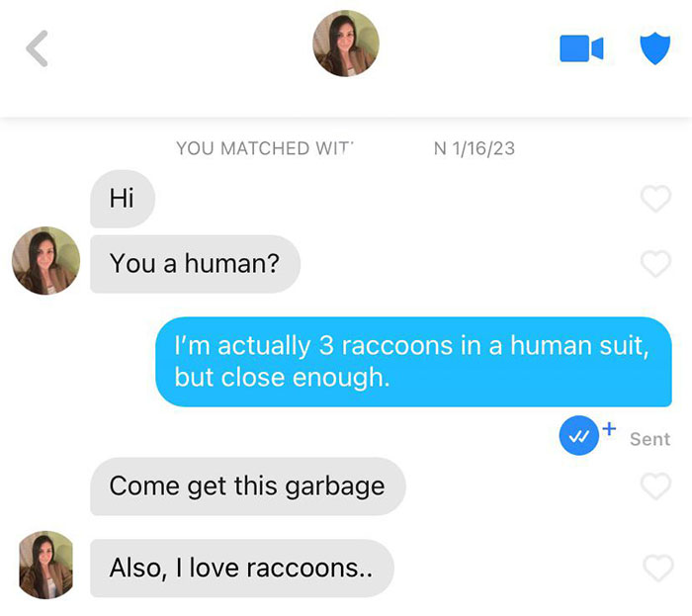Image resolution: width=692 pixels, height=616 pixels.
Task: Select the "Come get this garbage" bubble
Action: pos(247,486)
